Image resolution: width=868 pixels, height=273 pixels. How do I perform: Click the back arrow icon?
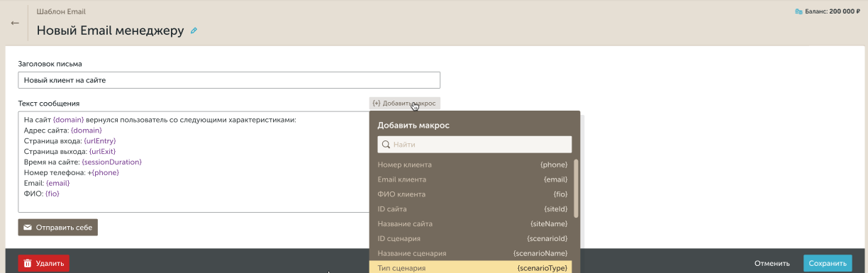click(x=14, y=23)
